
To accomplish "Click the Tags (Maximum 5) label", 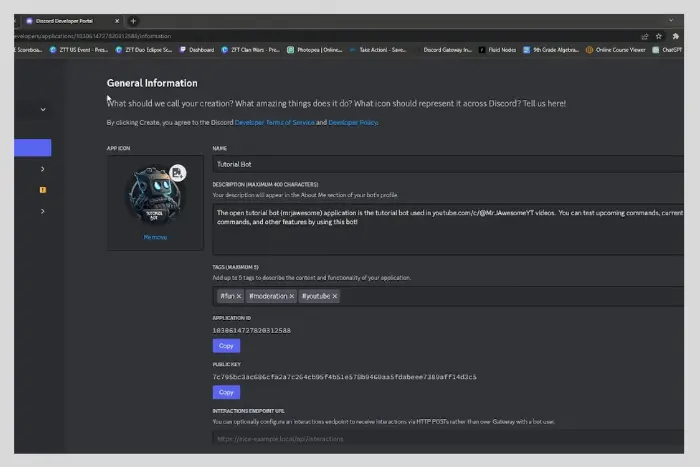I will click(x=235, y=267).
